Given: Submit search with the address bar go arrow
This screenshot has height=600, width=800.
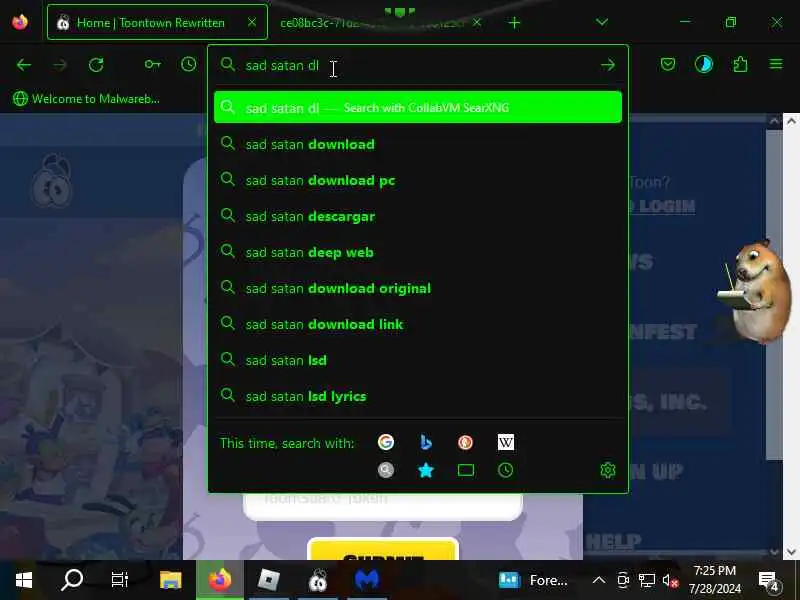Looking at the screenshot, I should click(607, 65).
